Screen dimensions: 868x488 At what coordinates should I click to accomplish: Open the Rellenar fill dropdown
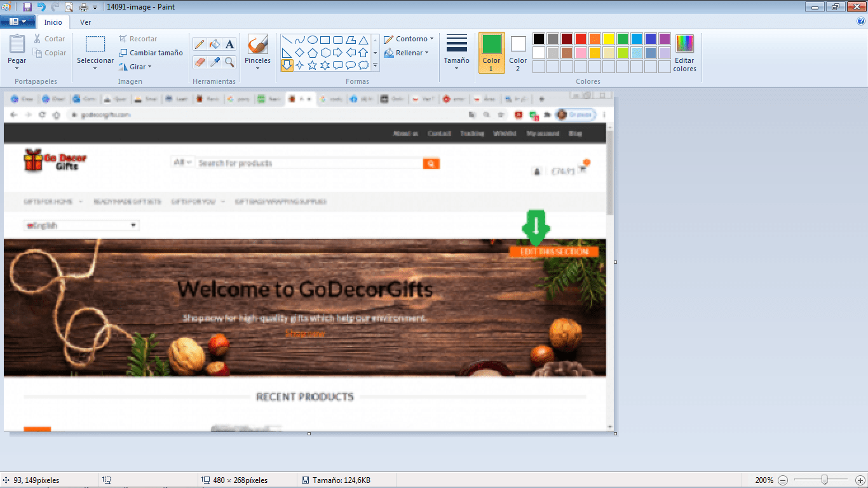tap(406, 53)
